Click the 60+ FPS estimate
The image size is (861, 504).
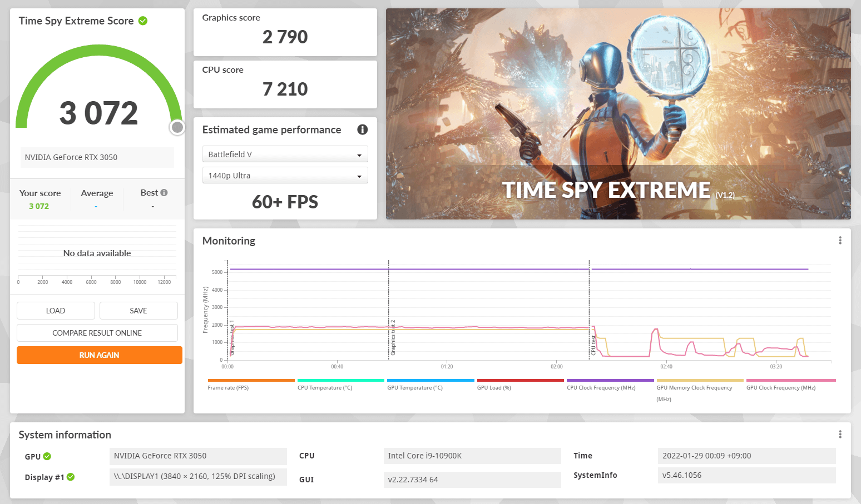point(285,202)
